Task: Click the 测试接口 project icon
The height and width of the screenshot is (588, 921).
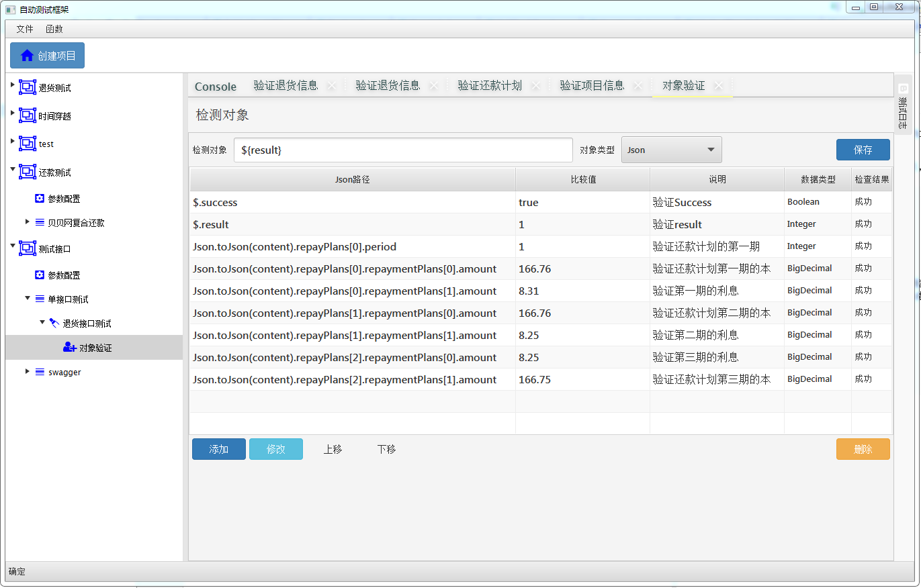Action: [28, 248]
